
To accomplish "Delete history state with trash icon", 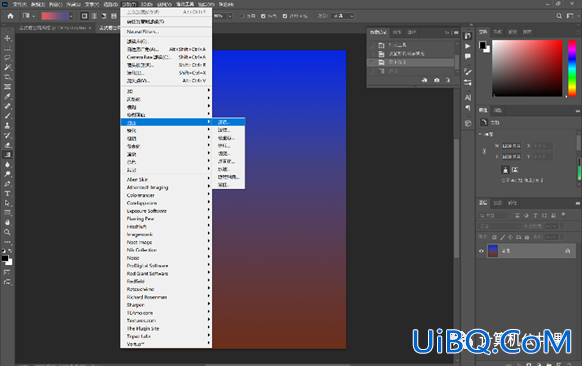I will 448,80.
